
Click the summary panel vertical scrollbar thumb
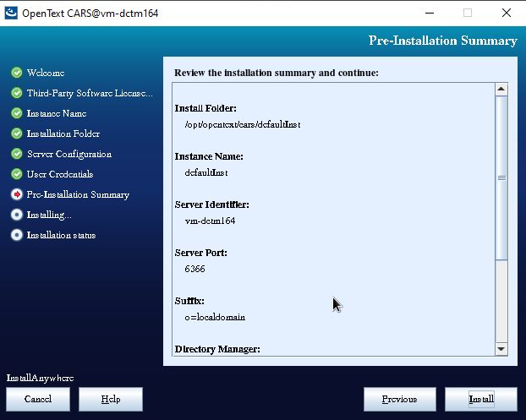(x=501, y=178)
